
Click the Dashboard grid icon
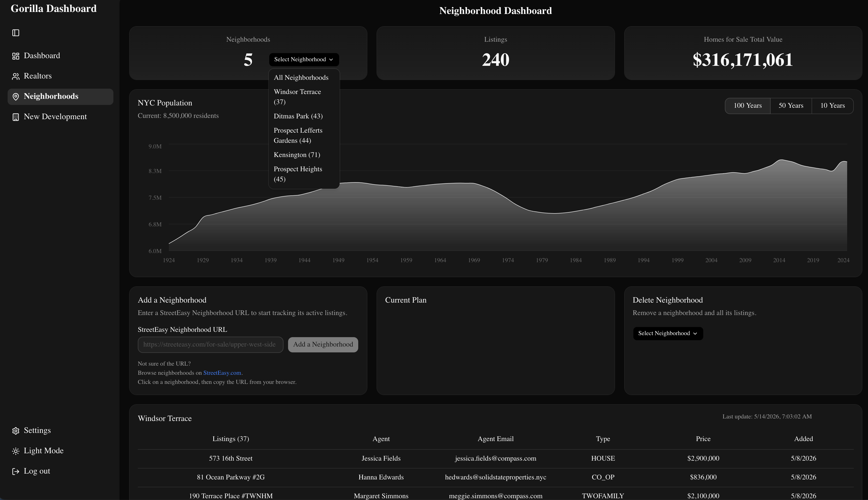tap(16, 56)
